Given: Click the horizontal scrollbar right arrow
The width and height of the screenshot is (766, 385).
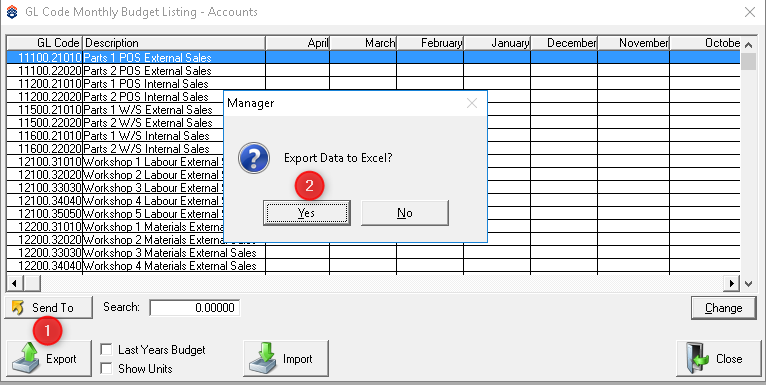Looking at the screenshot, I should (732, 283).
